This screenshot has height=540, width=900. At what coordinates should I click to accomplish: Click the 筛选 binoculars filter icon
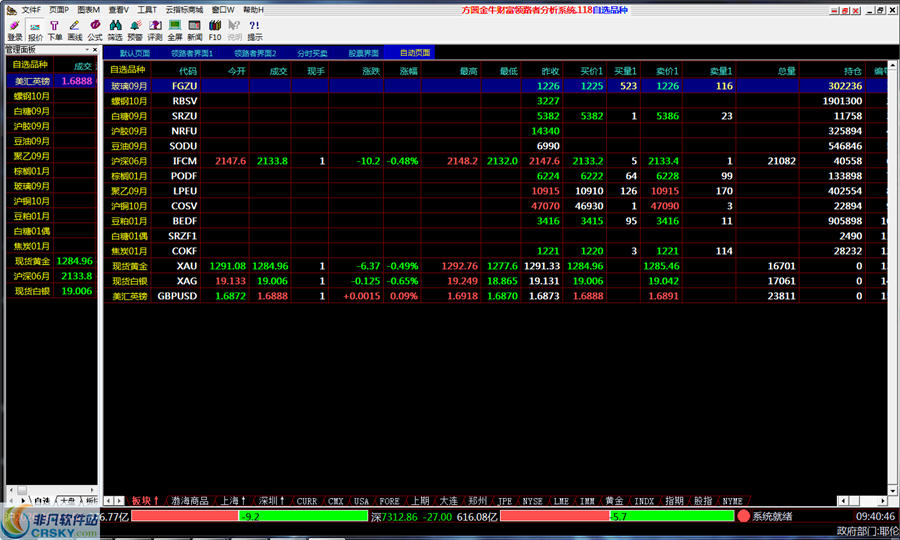(115, 29)
